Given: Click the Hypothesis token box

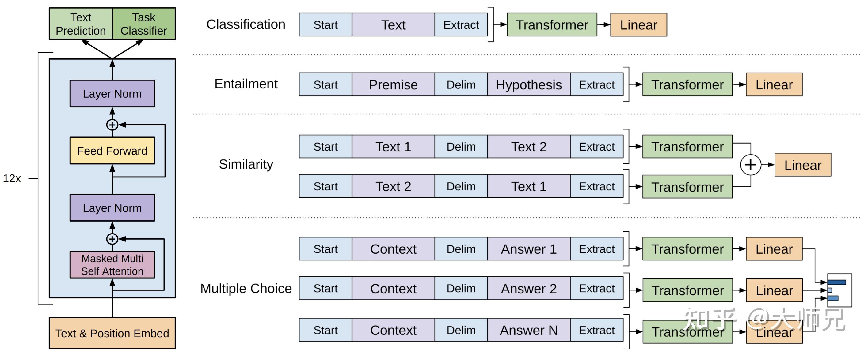Looking at the screenshot, I should [x=529, y=84].
